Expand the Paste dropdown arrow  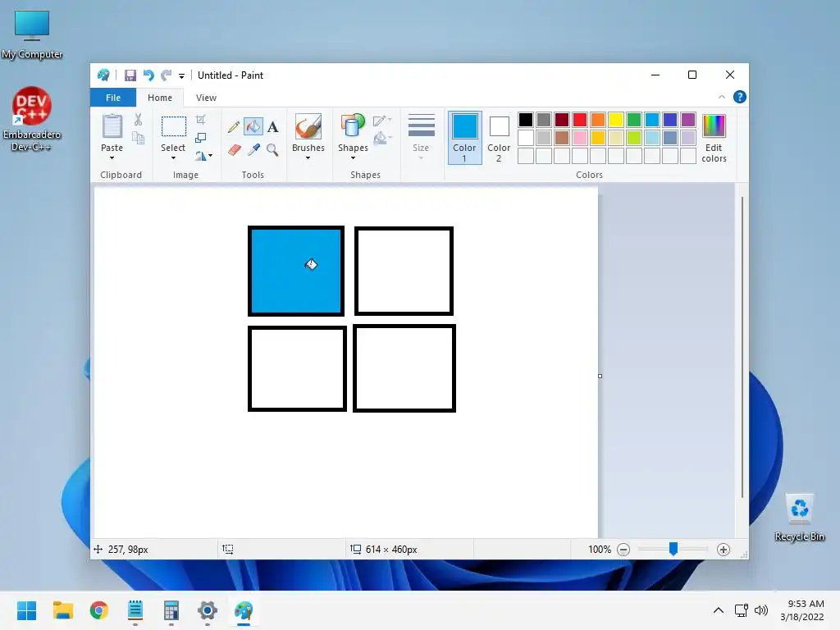pos(112,158)
